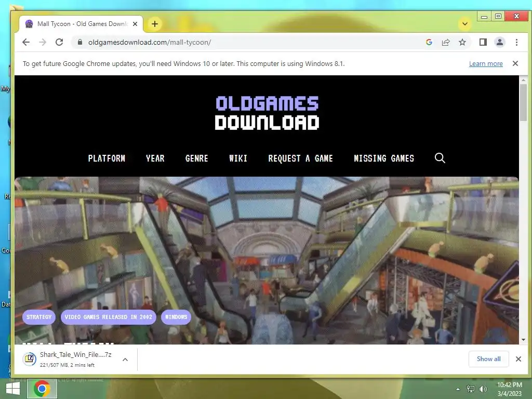Bookmark this page with the star
532x399 pixels.
pyautogui.click(x=462, y=42)
